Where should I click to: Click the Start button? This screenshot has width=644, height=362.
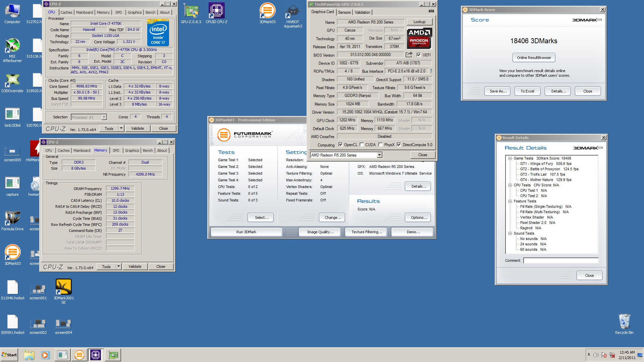(9, 355)
